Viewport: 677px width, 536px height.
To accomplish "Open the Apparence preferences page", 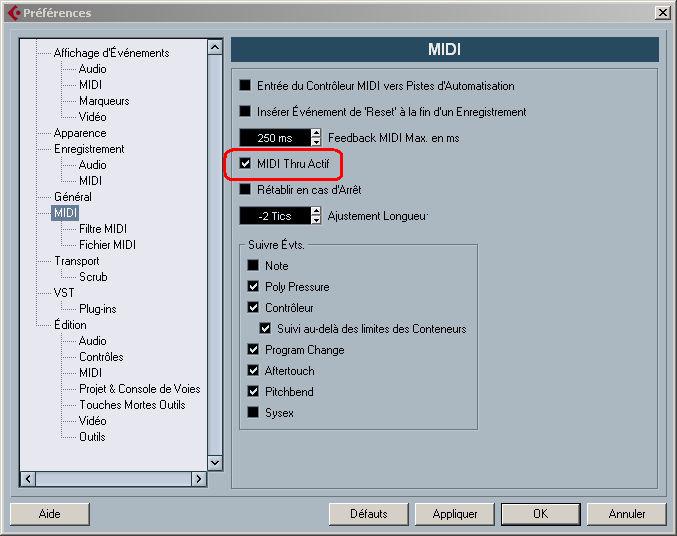I will (80, 133).
